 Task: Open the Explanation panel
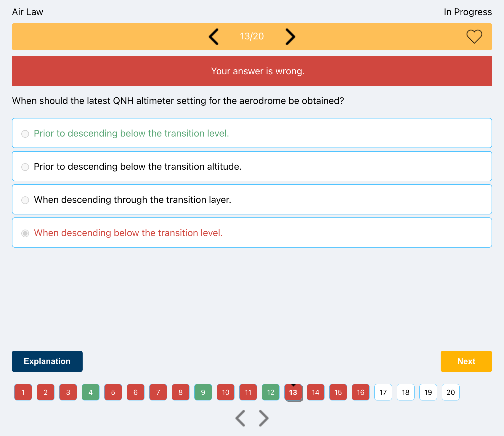47,361
